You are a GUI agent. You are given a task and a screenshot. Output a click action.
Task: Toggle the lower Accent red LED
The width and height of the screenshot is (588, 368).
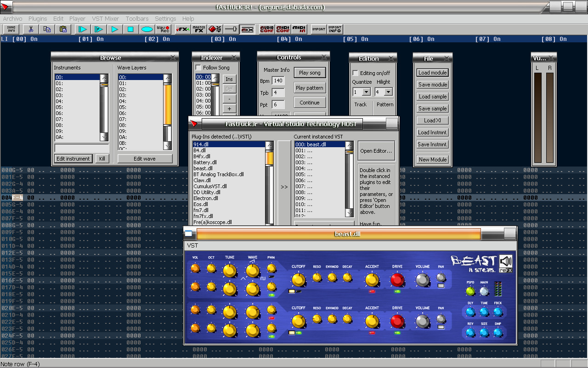pyautogui.click(x=372, y=333)
